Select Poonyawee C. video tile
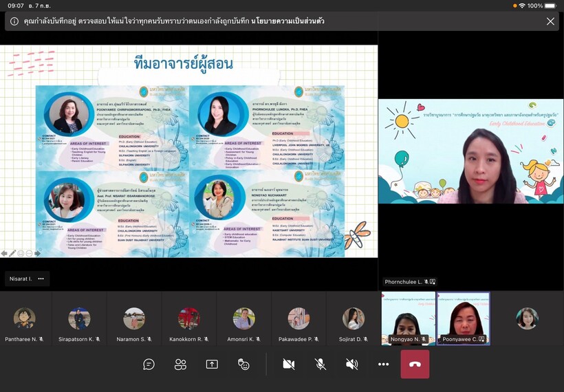The image size is (564, 392). click(x=463, y=318)
